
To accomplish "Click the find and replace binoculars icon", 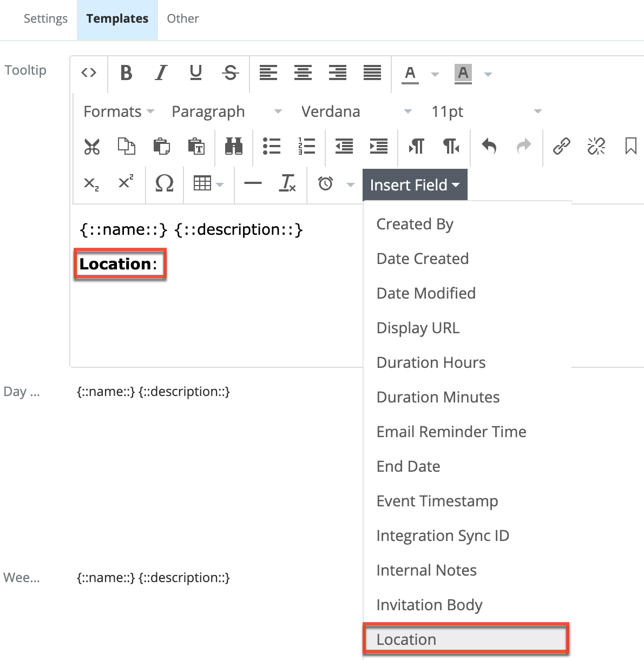I will click(234, 146).
